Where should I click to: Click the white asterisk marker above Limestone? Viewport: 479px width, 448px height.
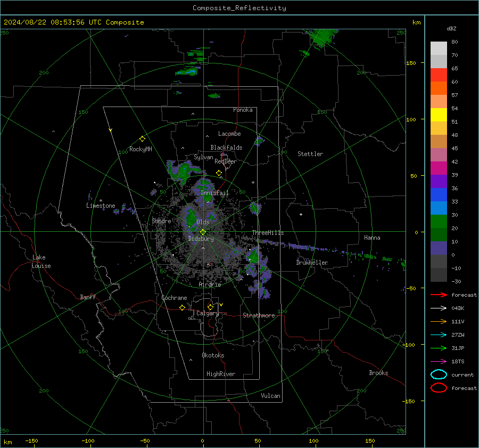pyautogui.click(x=101, y=201)
